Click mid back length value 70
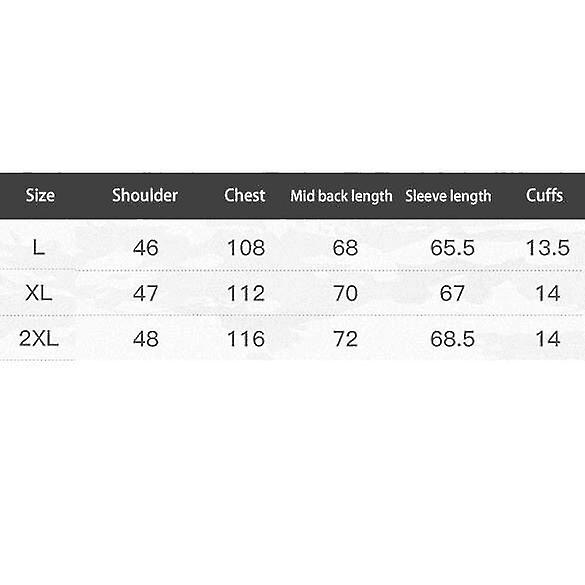This screenshot has height=585, width=585. pyautogui.click(x=345, y=293)
